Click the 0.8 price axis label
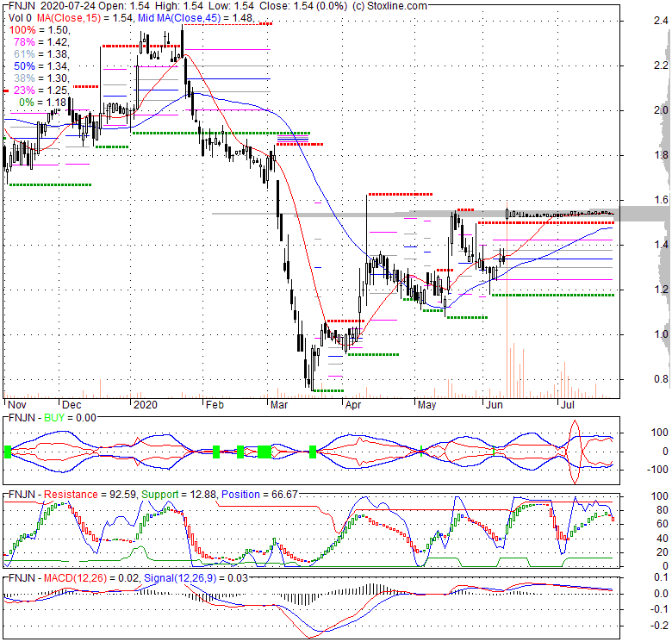This screenshot has height=642, width=672. [661, 379]
